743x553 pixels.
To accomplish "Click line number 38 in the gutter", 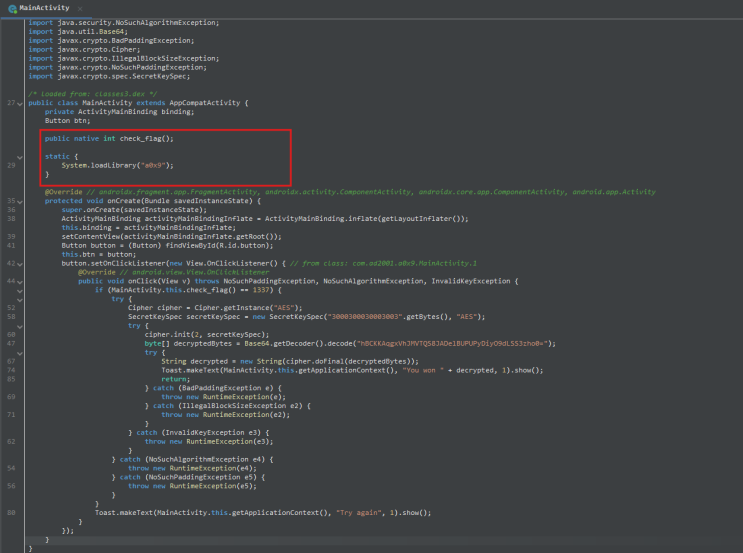I will [x=11, y=218].
